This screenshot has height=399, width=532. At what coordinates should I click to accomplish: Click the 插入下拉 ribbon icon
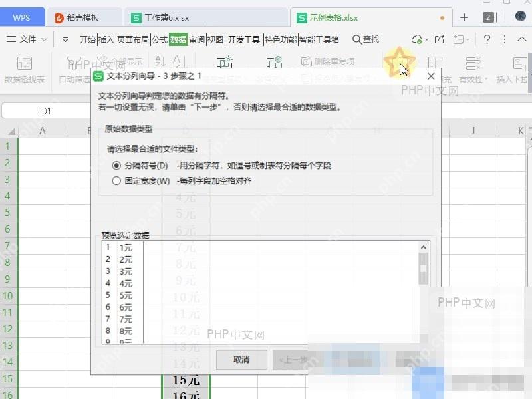pyautogui.click(x=519, y=63)
